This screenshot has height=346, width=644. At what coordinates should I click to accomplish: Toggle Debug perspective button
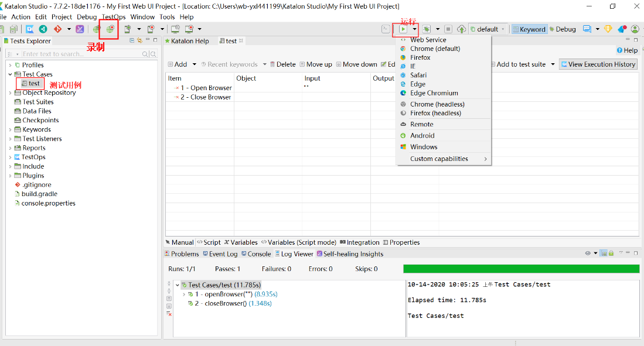point(563,29)
